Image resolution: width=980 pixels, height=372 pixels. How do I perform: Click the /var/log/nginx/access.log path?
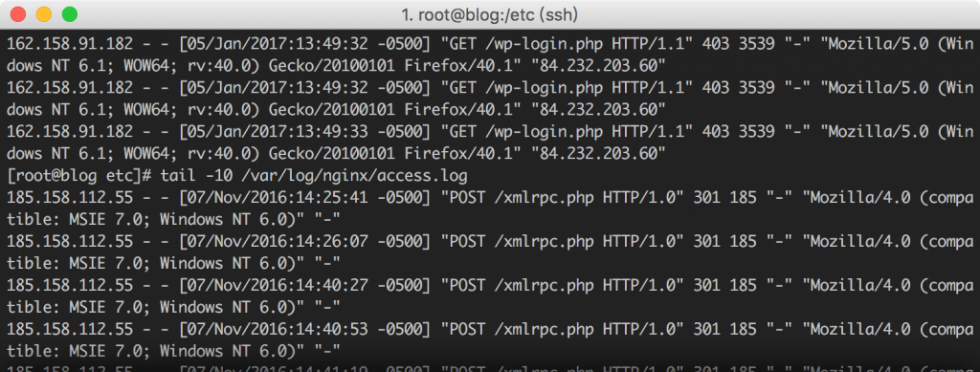355,175
